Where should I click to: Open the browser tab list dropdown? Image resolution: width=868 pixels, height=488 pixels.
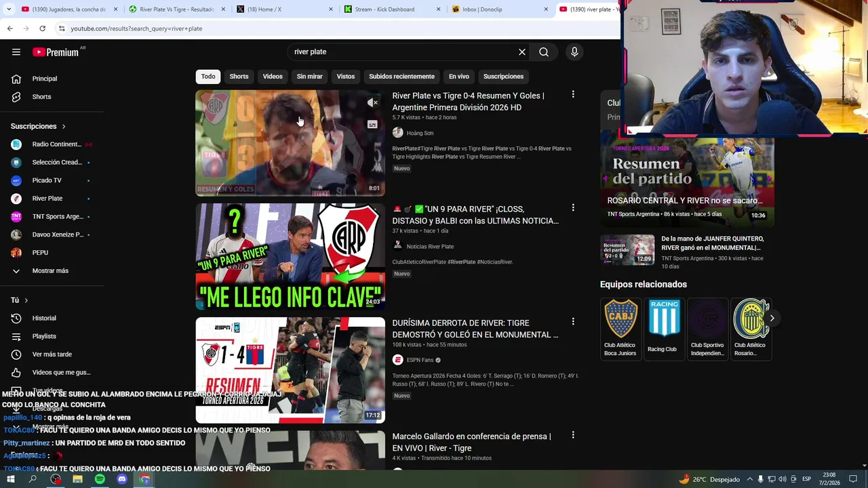pos(9,9)
